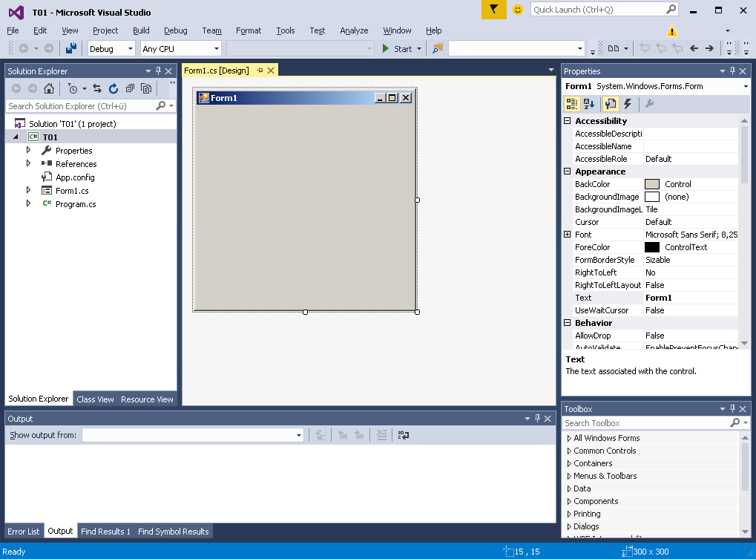Click the Home icon in Solution Explorer
The image size is (756, 559).
(49, 88)
